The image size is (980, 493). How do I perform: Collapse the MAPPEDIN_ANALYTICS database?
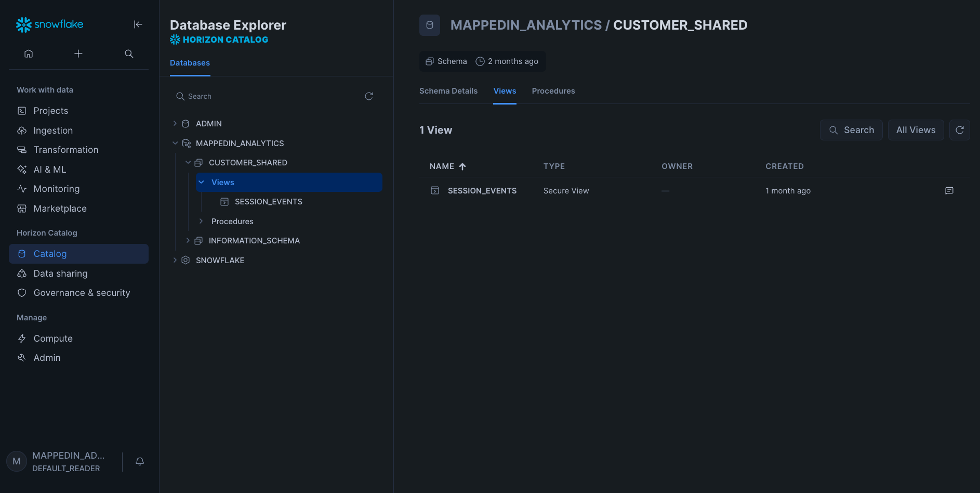[x=175, y=144]
